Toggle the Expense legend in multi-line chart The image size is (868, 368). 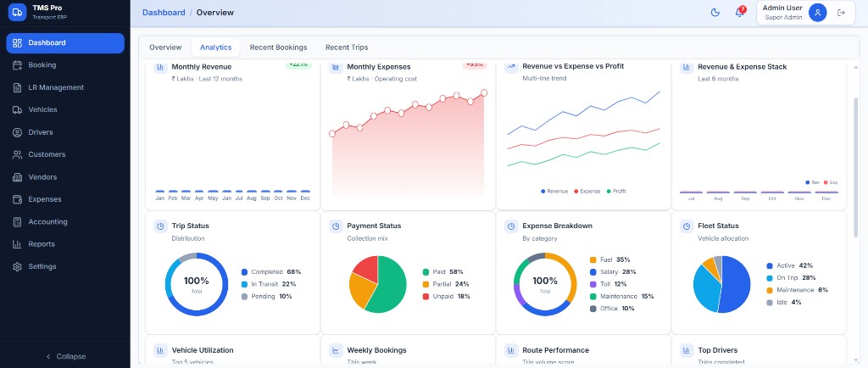(x=587, y=192)
